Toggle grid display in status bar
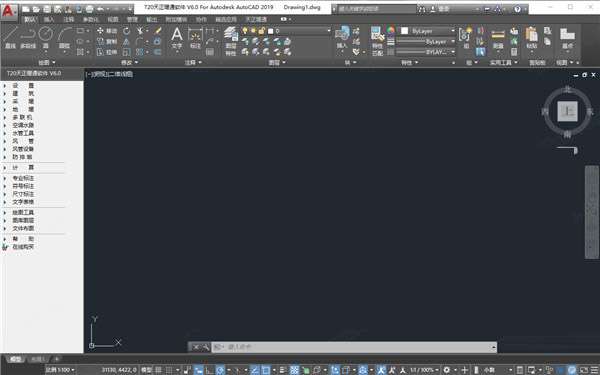 (x=158, y=370)
